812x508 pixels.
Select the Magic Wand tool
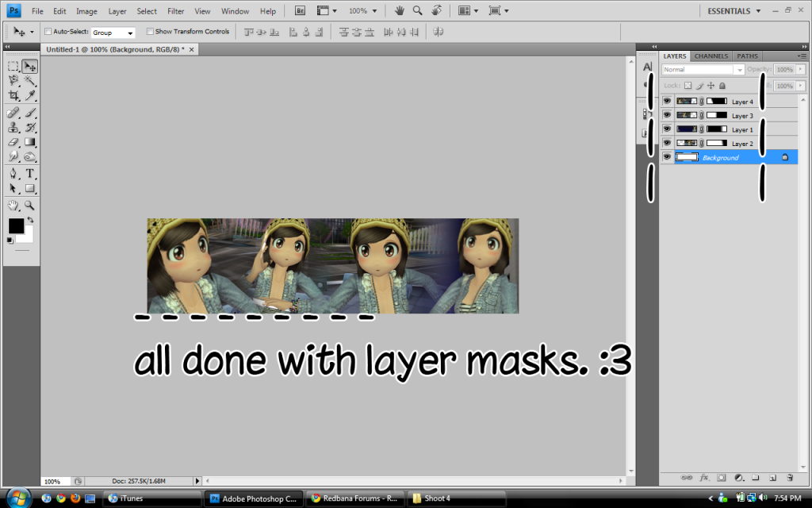(x=29, y=80)
